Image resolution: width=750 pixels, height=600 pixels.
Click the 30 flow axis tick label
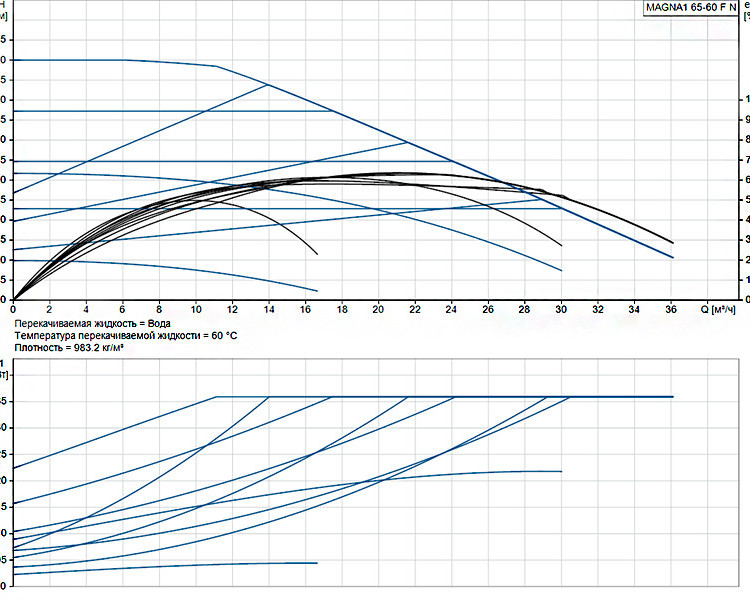click(561, 310)
